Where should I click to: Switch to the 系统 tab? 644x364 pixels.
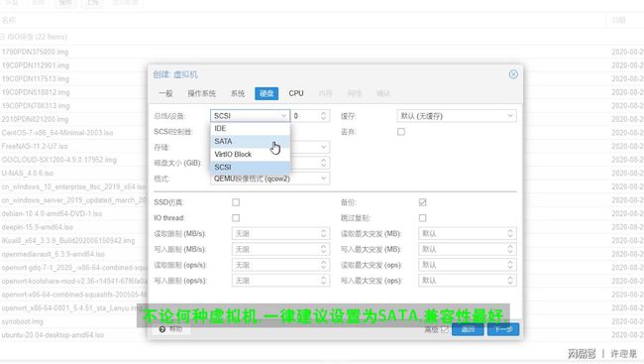(238, 93)
